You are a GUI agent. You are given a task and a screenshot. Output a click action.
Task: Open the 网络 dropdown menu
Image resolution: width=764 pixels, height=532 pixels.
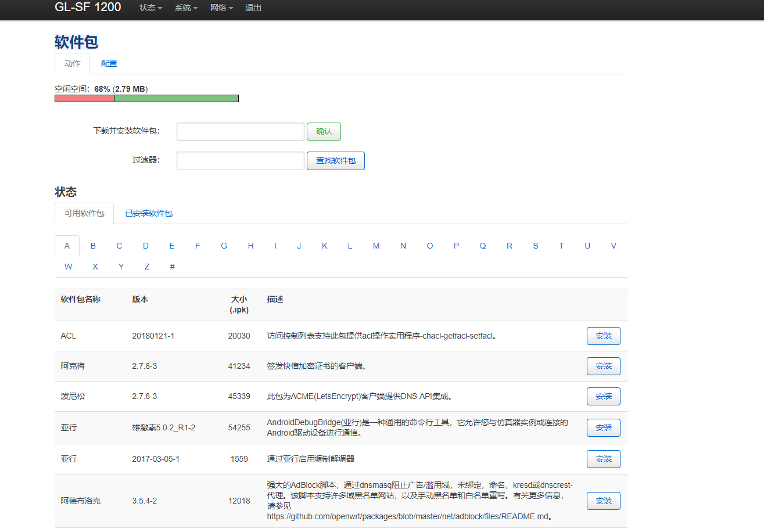pyautogui.click(x=221, y=8)
